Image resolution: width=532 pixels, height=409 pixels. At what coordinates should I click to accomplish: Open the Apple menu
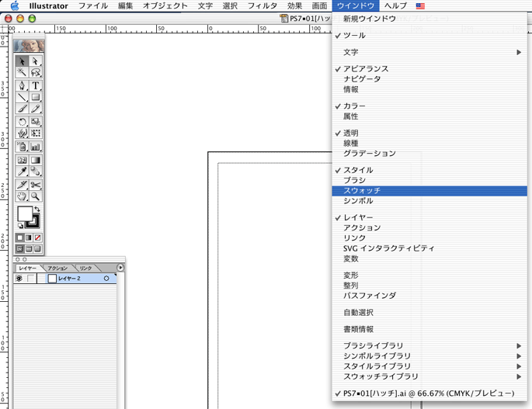pyautogui.click(x=15, y=5)
